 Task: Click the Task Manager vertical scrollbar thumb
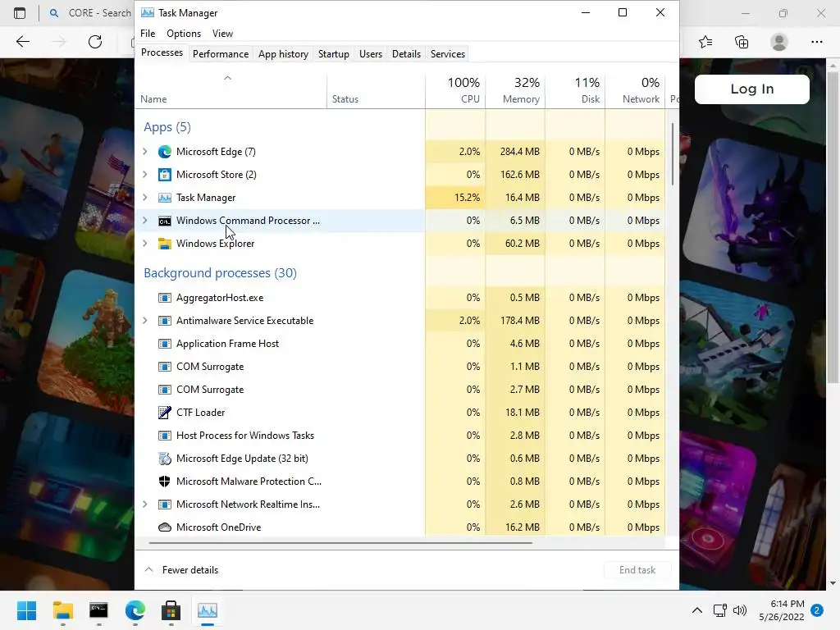point(673,154)
